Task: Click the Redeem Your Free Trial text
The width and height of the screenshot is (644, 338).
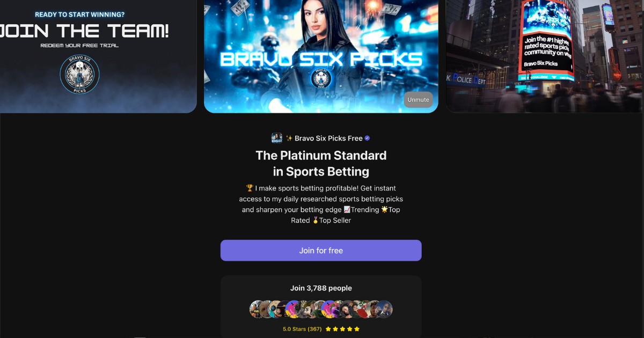Action: [x=79, y=46]
